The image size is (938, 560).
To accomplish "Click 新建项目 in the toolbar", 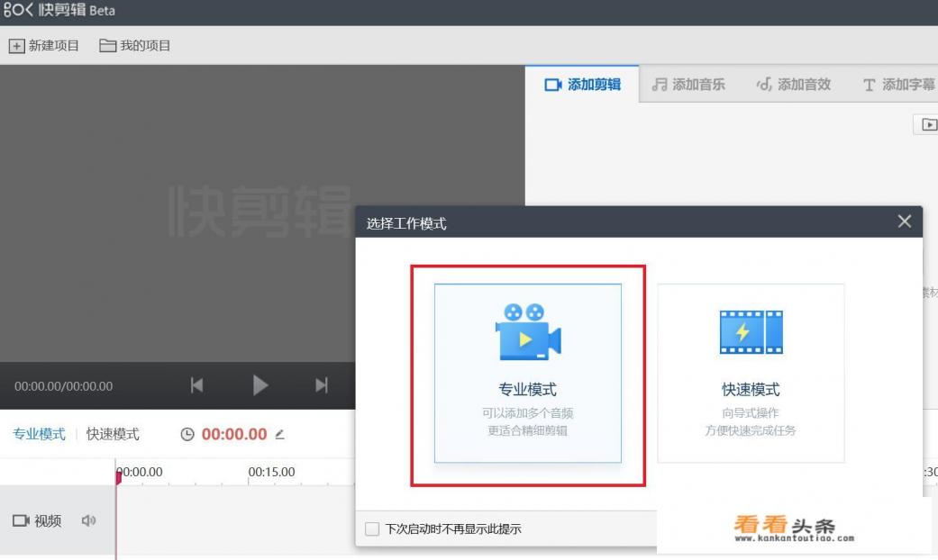I will pyautogui.click(x=44, y=46).
